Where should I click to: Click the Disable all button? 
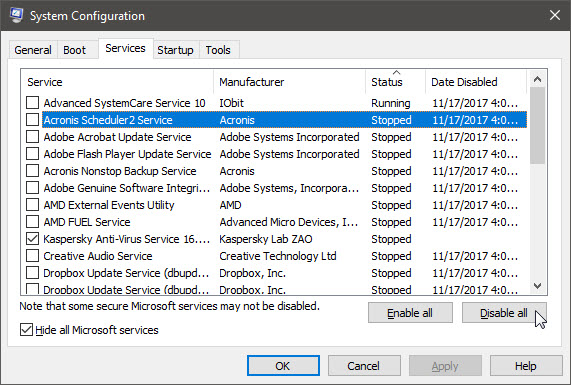point(504,313)
